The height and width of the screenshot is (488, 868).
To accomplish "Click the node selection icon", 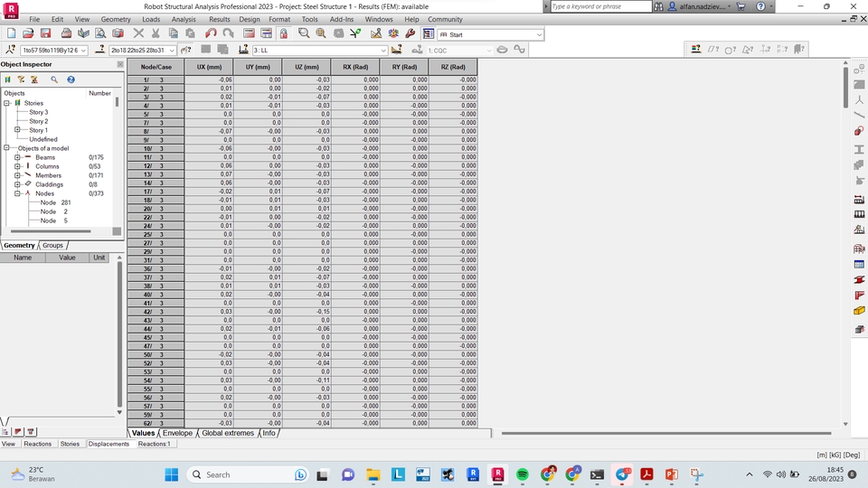I will [x=10, y=50].
